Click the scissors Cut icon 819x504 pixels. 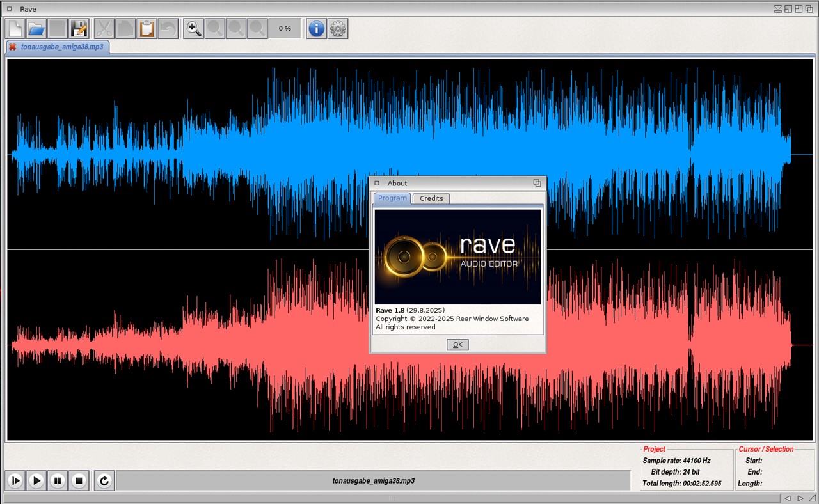[104, 28]
